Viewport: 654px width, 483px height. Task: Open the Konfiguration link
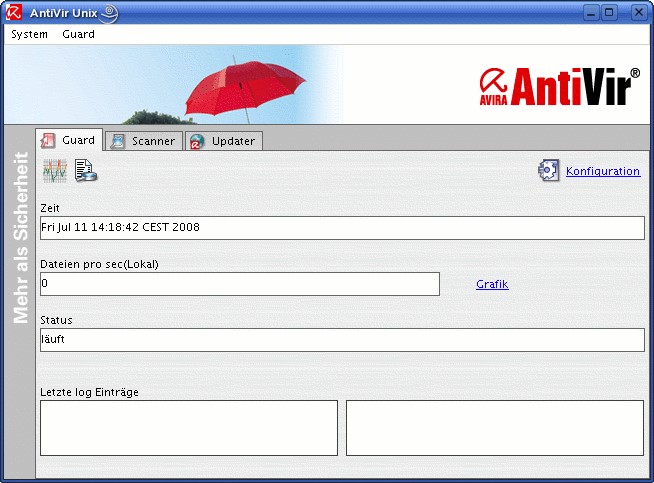[603, 171]
